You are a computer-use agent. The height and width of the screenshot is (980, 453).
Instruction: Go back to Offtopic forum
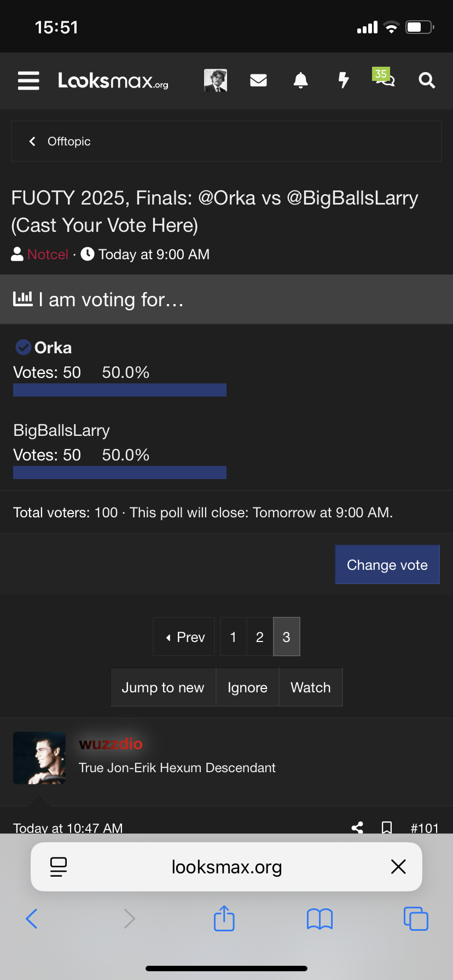click(60, 141)
